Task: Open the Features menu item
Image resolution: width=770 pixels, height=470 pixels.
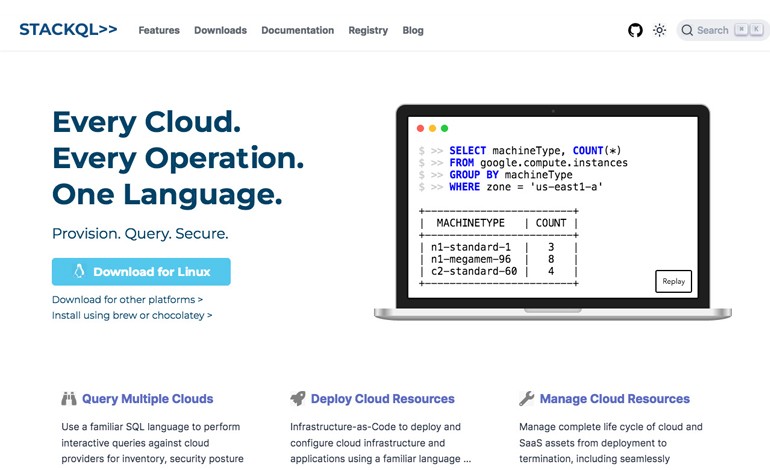Action: coord(159,30)
